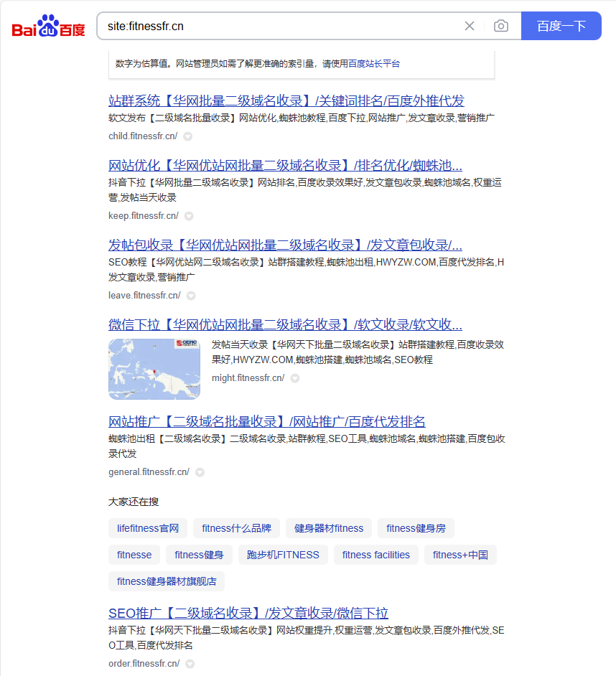Click the leave.fitnessfr.cn/ URL text
This screenshot has width=616, height=676.
[x=144, y=296]
